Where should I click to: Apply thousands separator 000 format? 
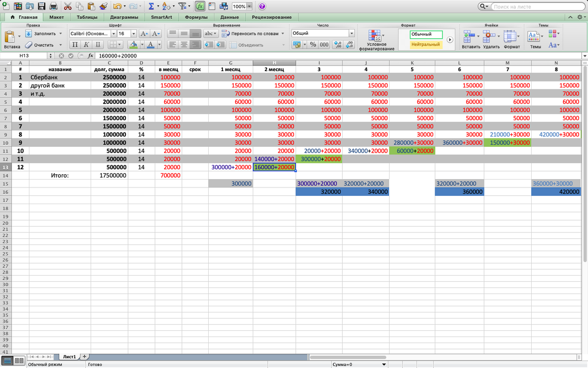(x=324, y=45)
